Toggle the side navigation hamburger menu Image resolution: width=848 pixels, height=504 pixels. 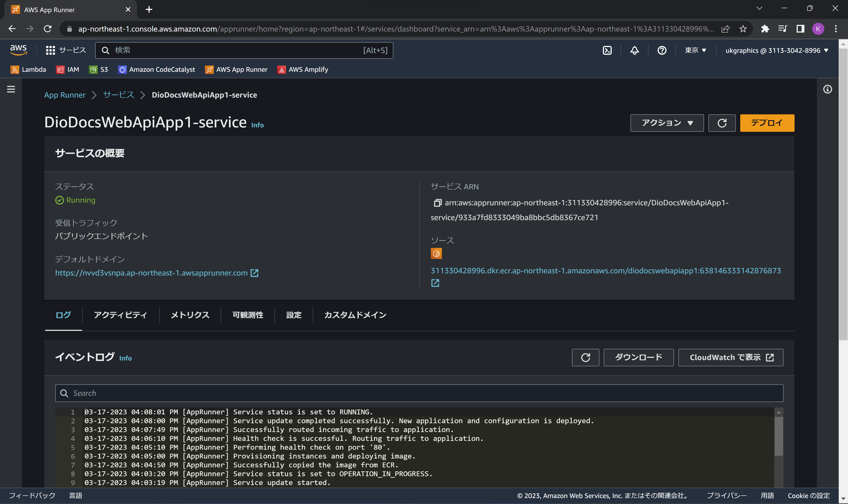coord(11,89)
